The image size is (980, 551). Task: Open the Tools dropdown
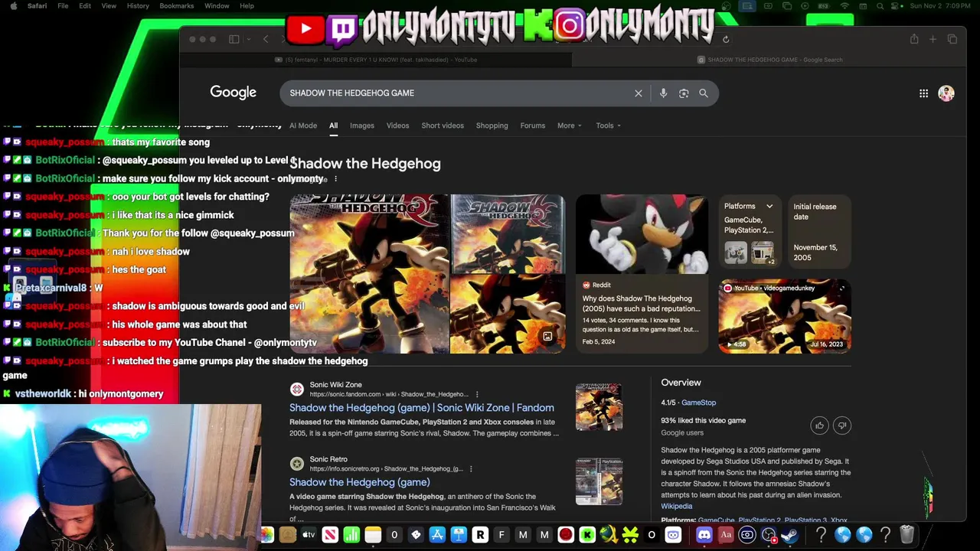609,126
